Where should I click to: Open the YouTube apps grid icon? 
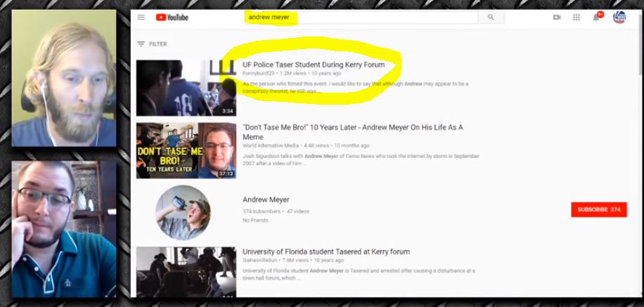[577, 18]
